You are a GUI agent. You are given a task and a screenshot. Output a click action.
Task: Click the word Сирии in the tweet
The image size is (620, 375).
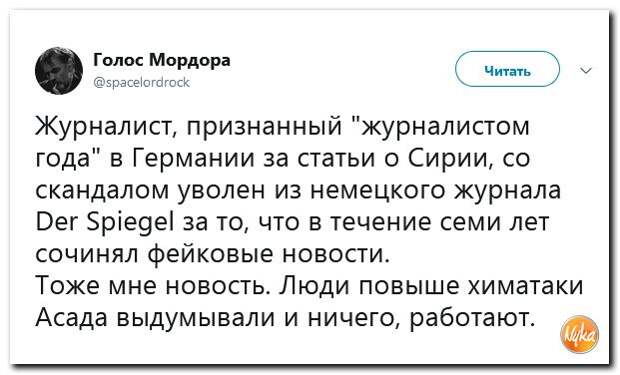pyautogui.click(x=448, y=159)
